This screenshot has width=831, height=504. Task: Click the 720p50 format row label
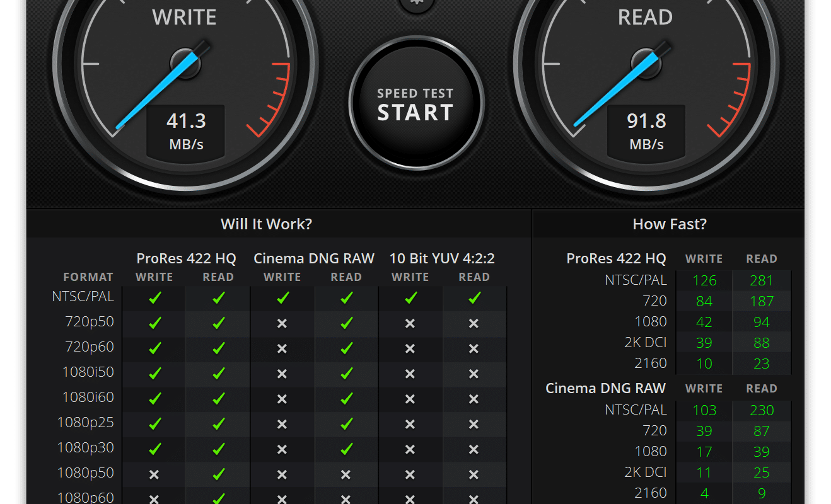tap(90, 322)
